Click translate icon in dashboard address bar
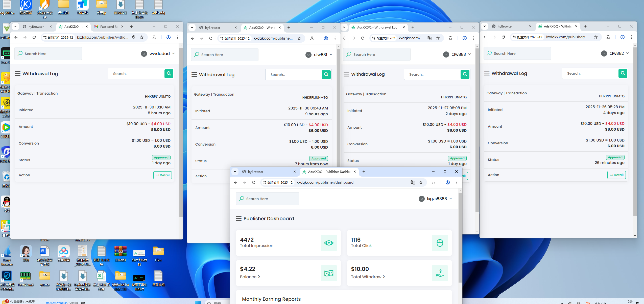644x304 pixels. [413, 182]
